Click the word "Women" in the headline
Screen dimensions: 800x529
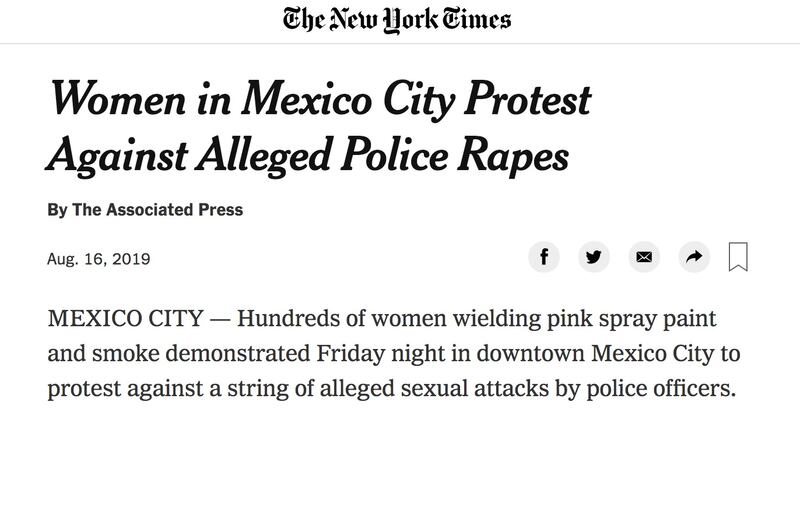coord(118,99)
